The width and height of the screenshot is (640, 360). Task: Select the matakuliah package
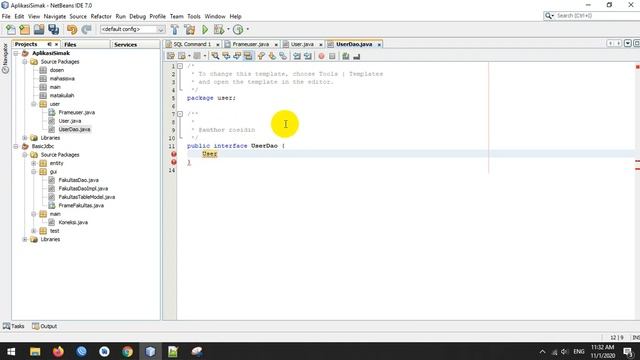62,96
